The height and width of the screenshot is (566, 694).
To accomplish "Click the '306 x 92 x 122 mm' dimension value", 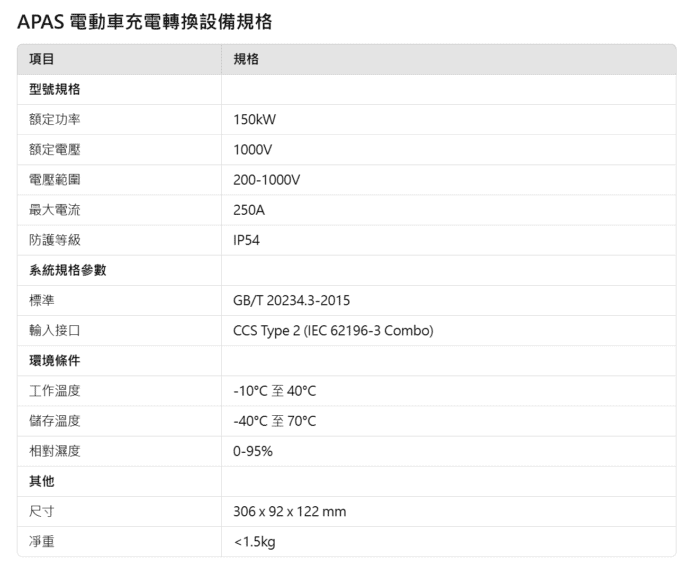I will coord(290,511).
